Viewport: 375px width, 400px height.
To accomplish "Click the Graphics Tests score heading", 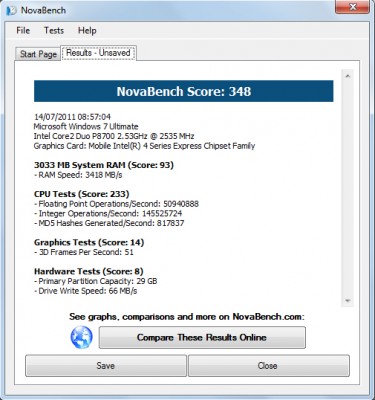I will pyautogui.click(x=89, y=242).
